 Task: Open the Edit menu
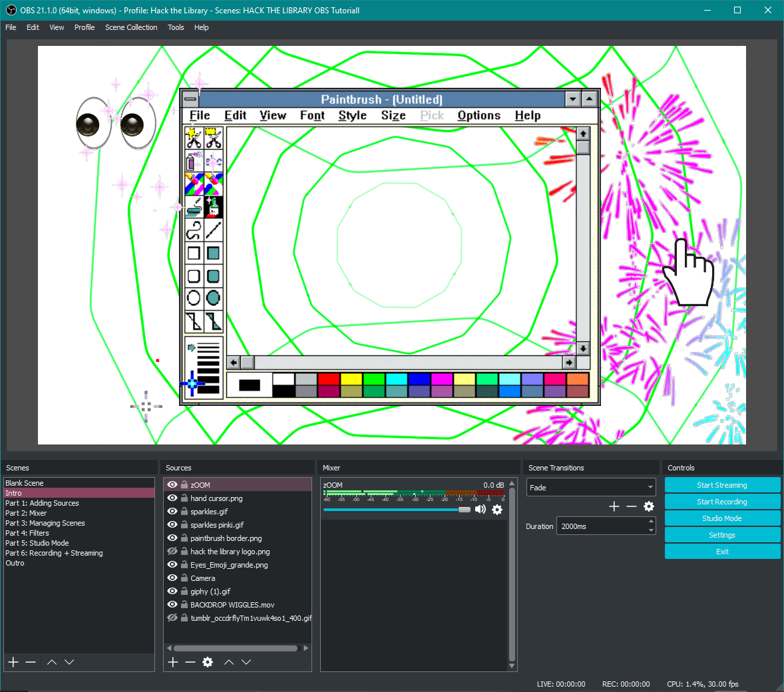pyautogui.click(x=33, y=27)
